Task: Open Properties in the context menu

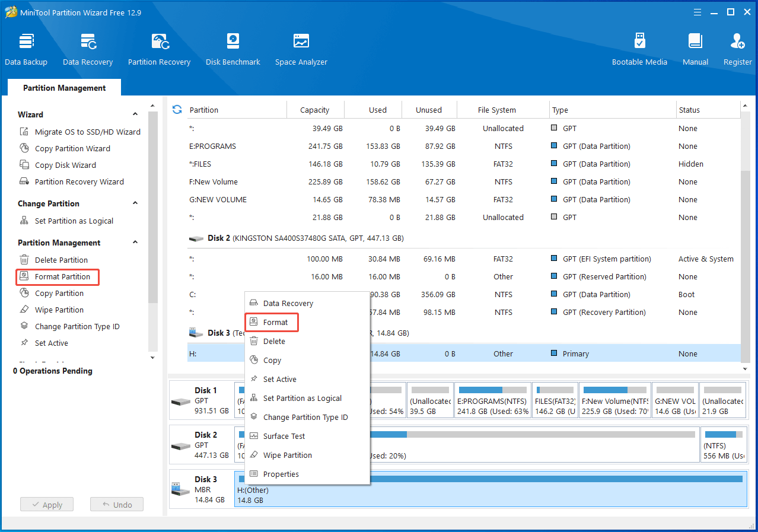Action: pyautogui.click(x=307, y=474)
